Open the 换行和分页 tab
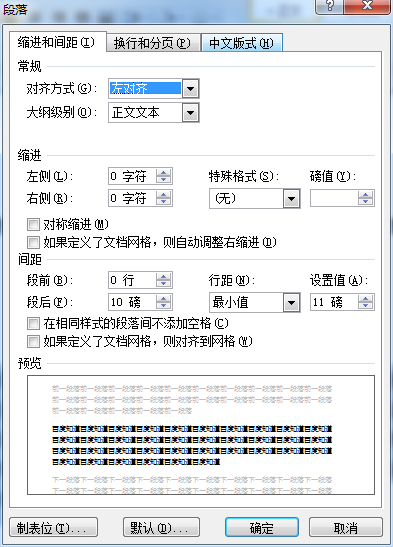This screenshot has height=547, width=393. pyautogui.click(x=153, y=43)
